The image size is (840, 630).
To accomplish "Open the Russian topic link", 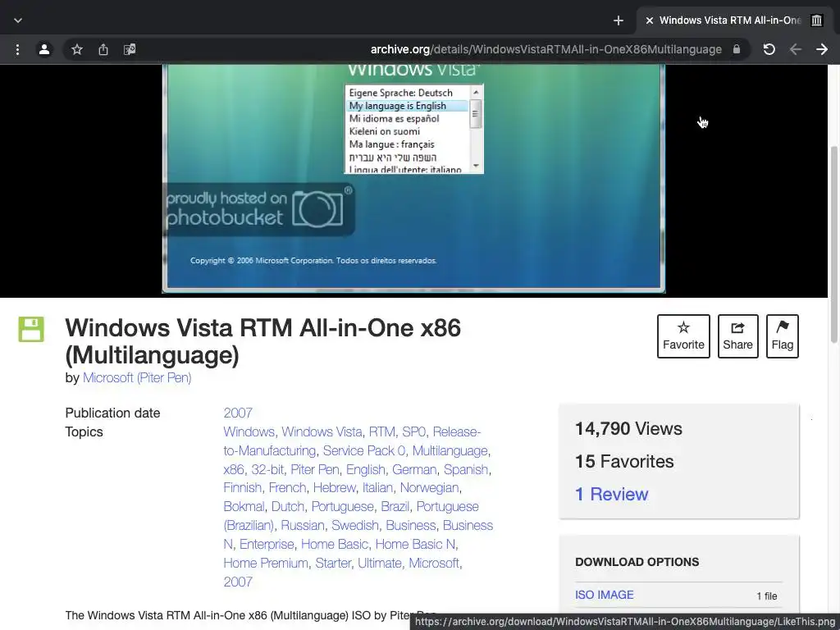I will [303, 526].
